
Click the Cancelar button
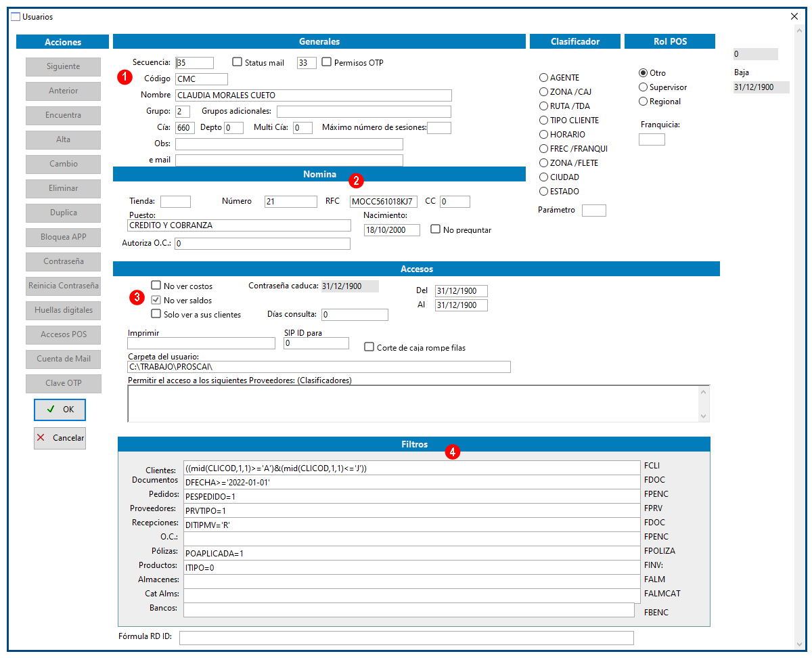[60, 438]
